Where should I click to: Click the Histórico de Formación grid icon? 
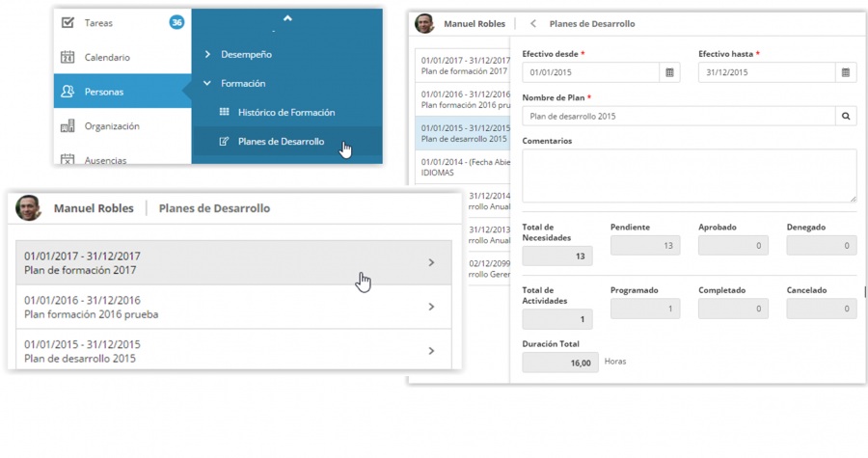[224, 113]
